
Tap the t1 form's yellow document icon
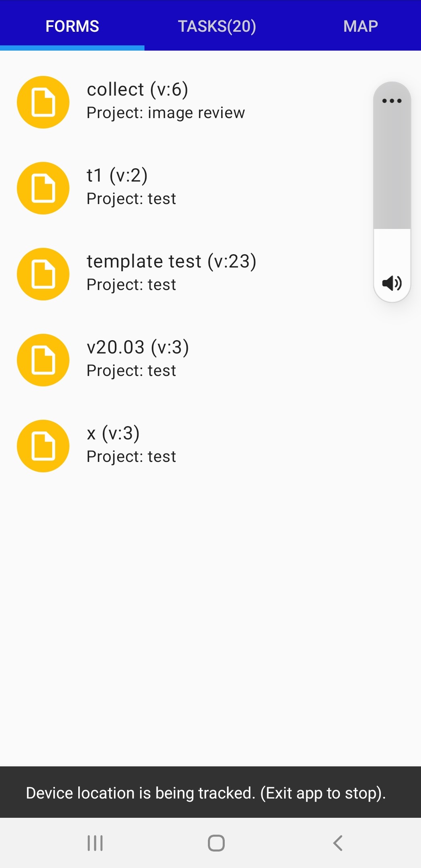point(43,188)
